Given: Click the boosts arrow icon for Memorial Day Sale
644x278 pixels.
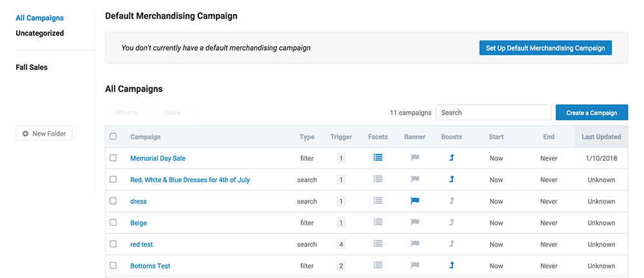Looking at the screenshot, I should 451,158.
